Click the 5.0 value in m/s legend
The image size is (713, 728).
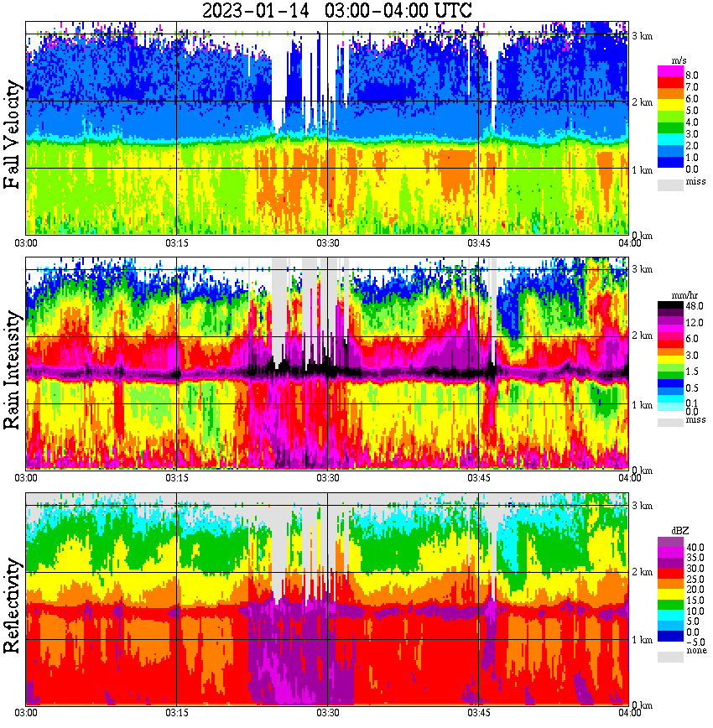tap(692, 111)
